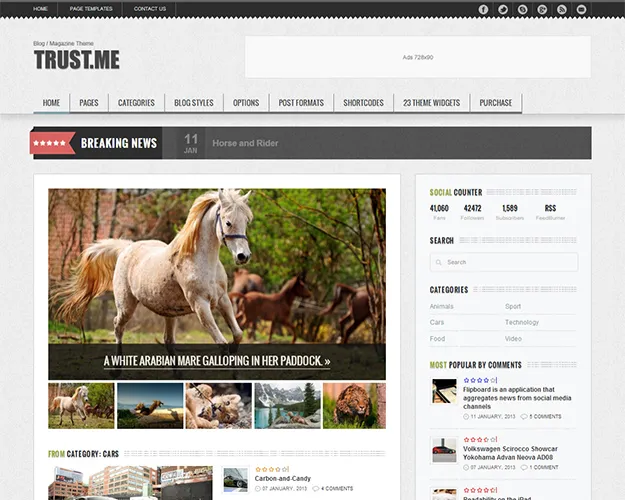Open the SHORTCODES navigation tab
Viewport: 625px width, 500px height.
[364, 103]
